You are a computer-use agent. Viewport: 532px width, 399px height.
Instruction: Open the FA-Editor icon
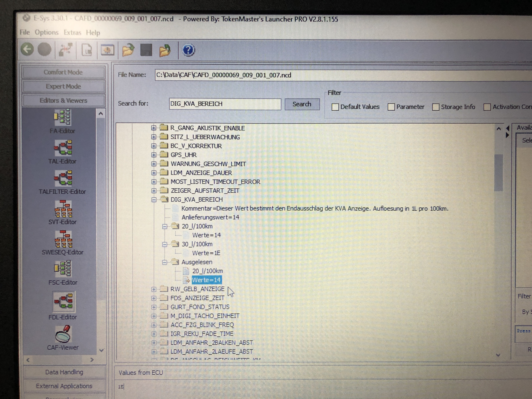coord(62,117)
